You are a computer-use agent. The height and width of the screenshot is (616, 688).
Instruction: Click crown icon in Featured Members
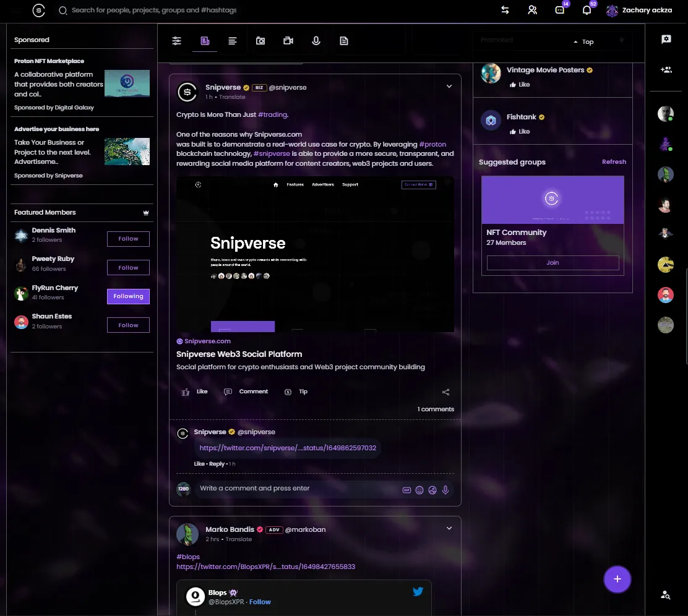coord(146,213)
